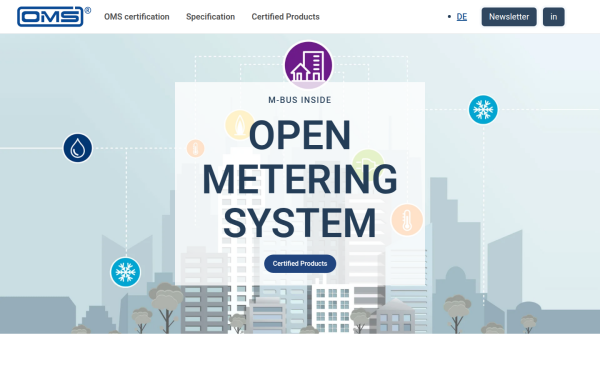
Task: Switch language to DE
Action: click(462, 17)
